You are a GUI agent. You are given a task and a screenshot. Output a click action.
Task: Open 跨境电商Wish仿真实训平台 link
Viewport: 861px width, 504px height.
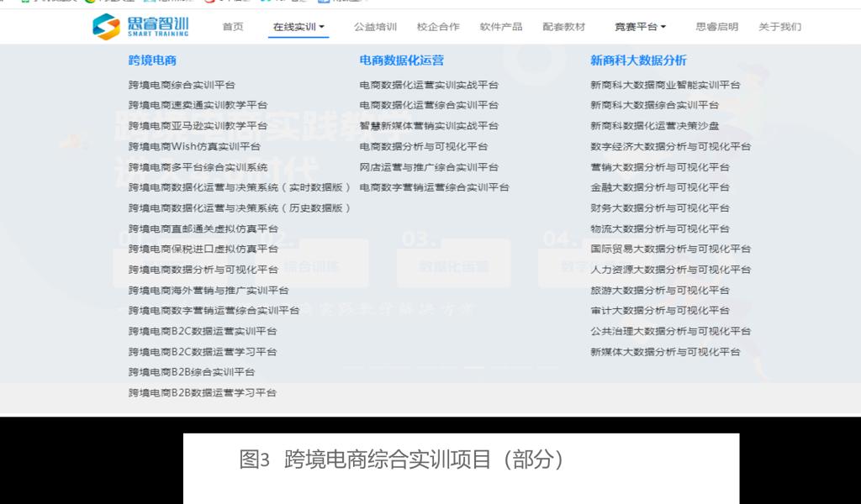[x=194, y=146]
